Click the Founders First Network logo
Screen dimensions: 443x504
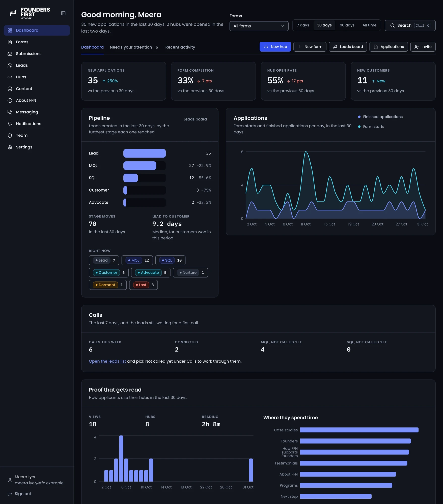(30, 13)
